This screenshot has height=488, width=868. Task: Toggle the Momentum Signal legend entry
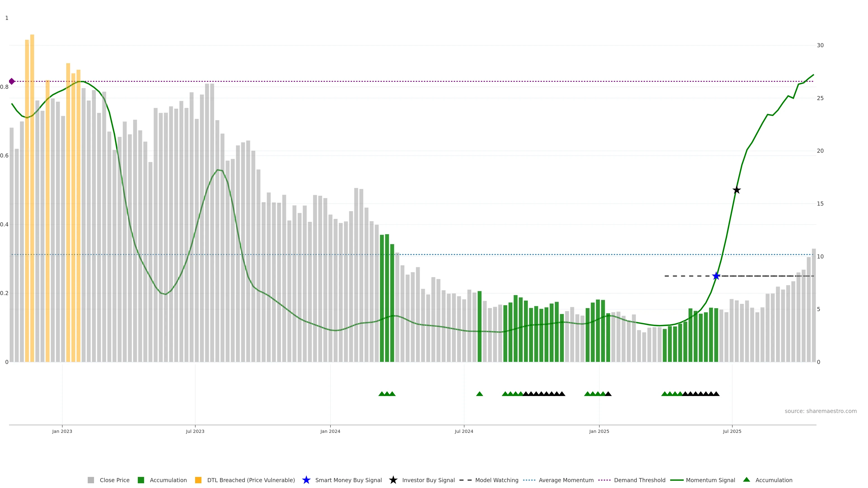[710, 480]
